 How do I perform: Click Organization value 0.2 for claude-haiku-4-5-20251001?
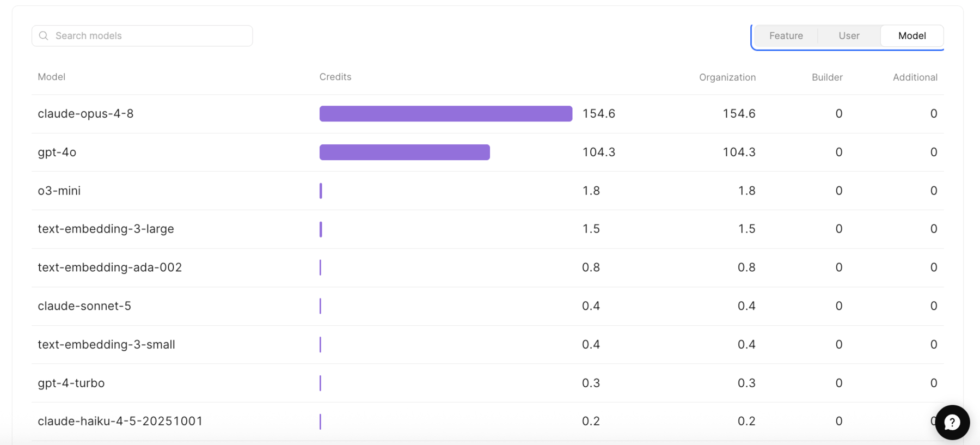[747, 421]
